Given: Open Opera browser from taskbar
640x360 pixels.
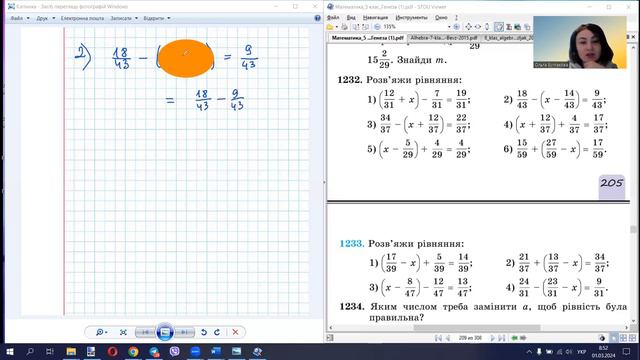Looking at the screenshot, I should tap(113, 351).
